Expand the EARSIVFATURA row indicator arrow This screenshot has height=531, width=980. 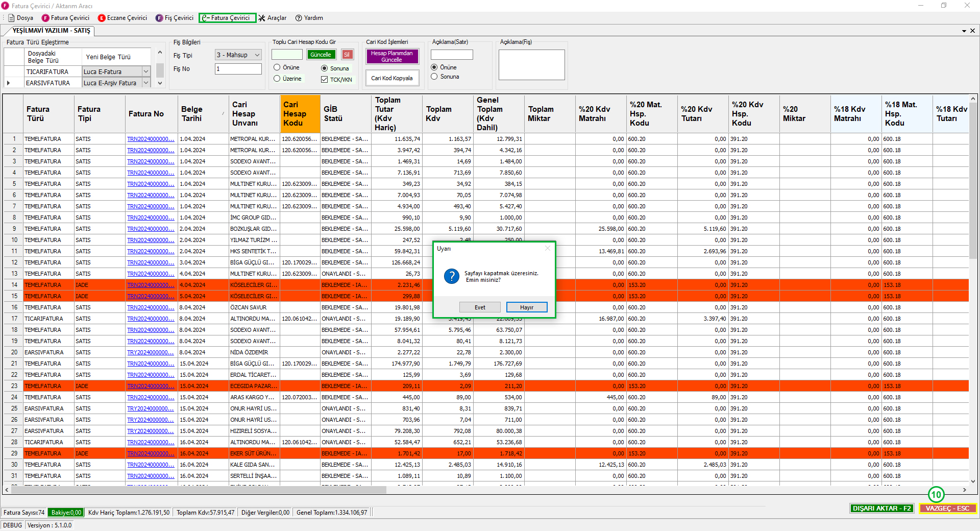pos(8,83)
